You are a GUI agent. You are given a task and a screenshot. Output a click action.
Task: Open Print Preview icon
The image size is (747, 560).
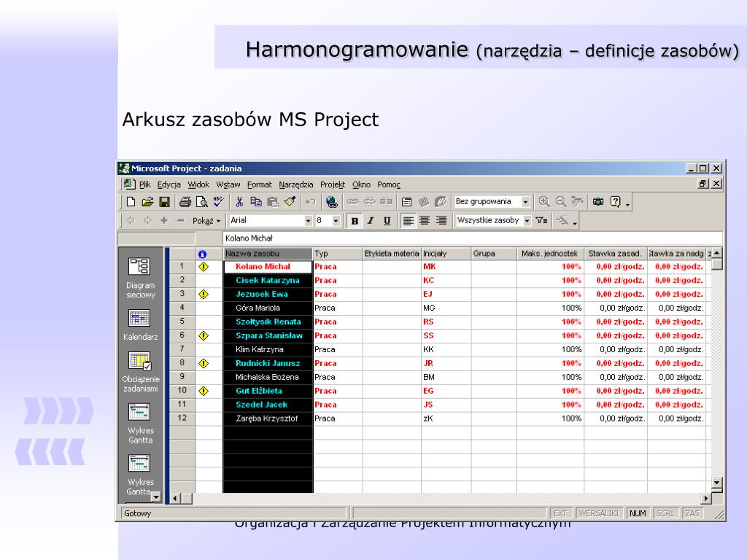(x=202, y=202)
